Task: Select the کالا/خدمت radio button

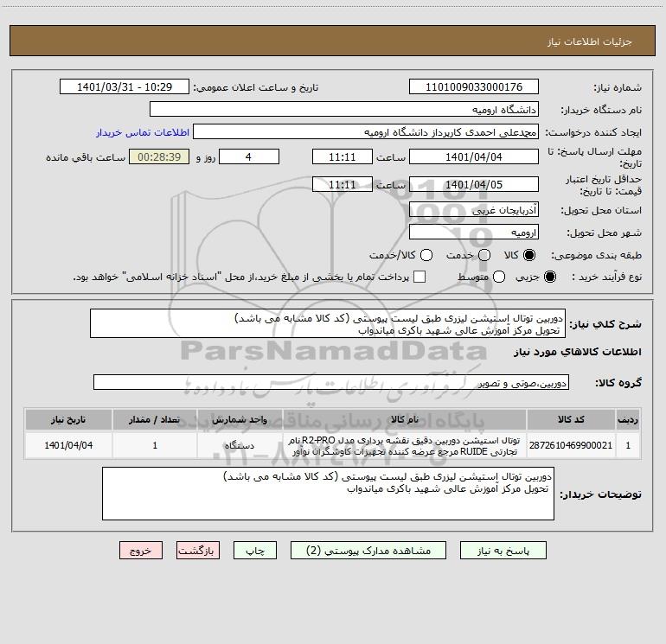Action: (x=426, y=255)
